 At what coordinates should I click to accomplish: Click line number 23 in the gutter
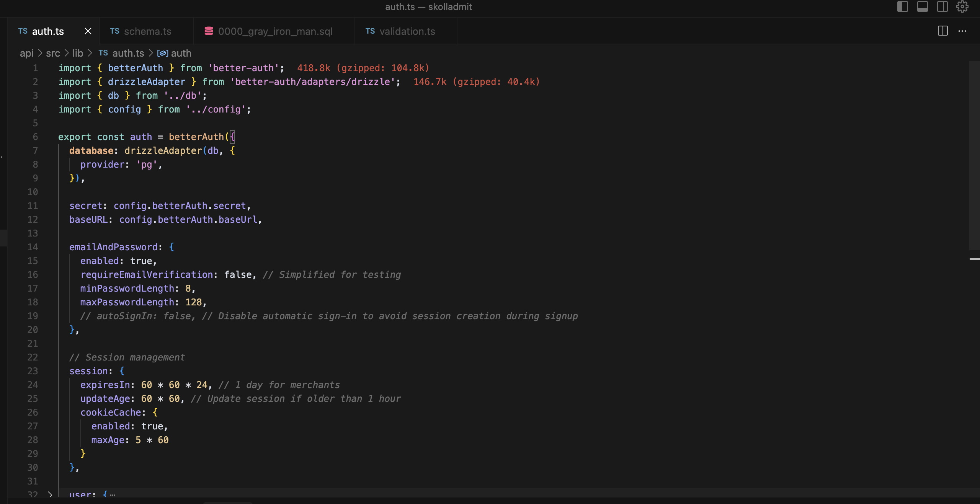[x=33, y=371]
